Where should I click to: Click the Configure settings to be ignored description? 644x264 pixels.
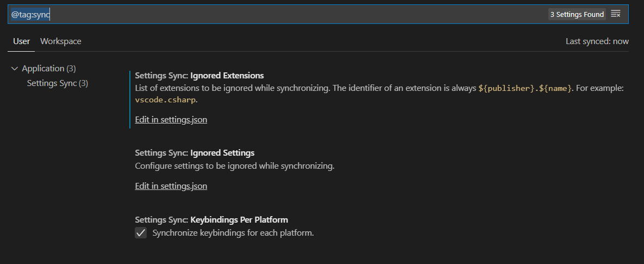pos(235,166)
